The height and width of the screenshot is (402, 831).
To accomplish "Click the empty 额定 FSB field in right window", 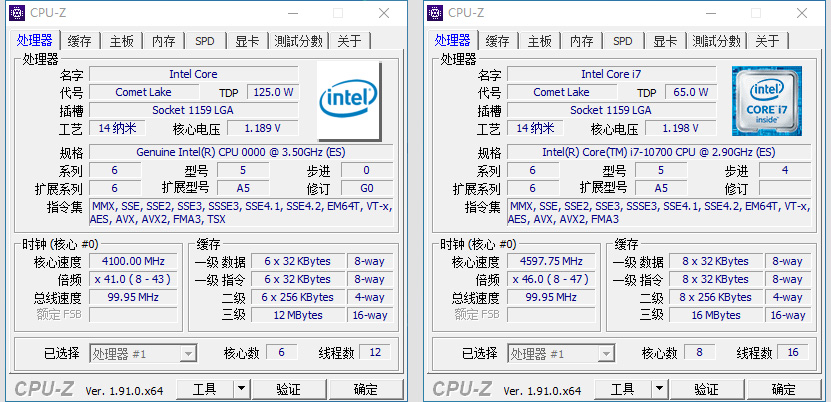I will pyautogui.click(x=551, y=315).
